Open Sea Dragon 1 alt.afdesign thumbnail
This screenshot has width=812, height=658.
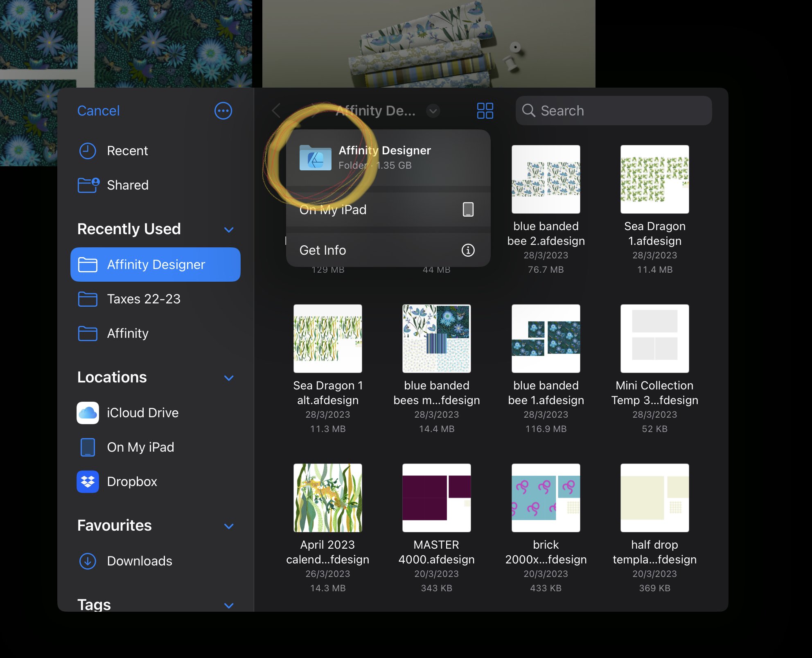[327, 339]
